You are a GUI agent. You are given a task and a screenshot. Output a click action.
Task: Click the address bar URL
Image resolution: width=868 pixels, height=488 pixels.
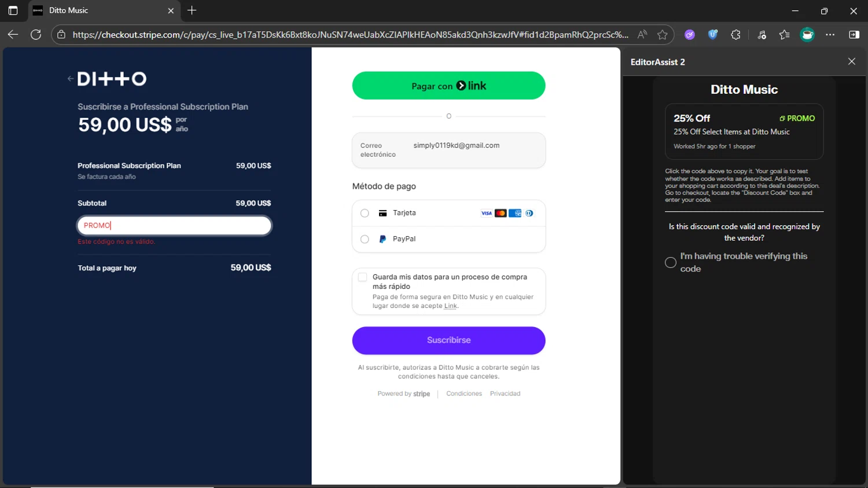click(x=350, y=35)
